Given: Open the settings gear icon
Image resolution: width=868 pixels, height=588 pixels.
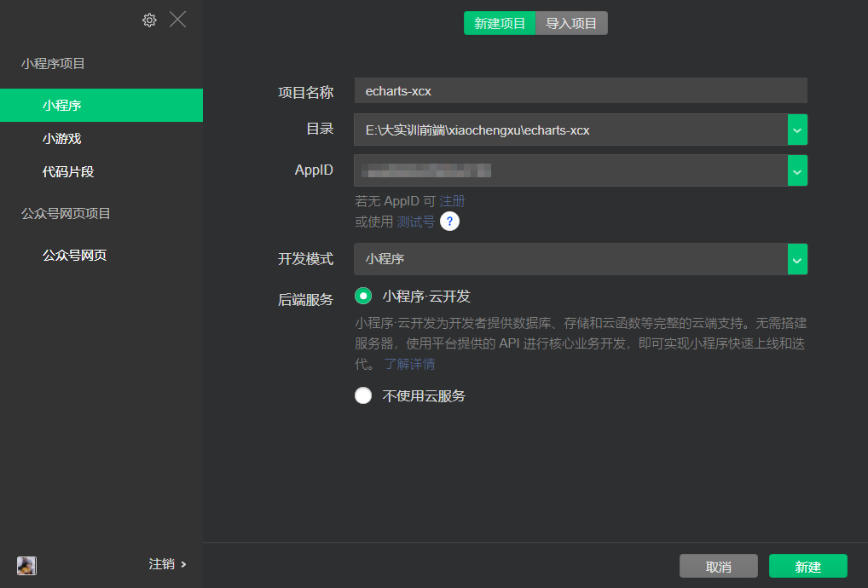Looking at the screenshot, I should [x=149, y=19].
